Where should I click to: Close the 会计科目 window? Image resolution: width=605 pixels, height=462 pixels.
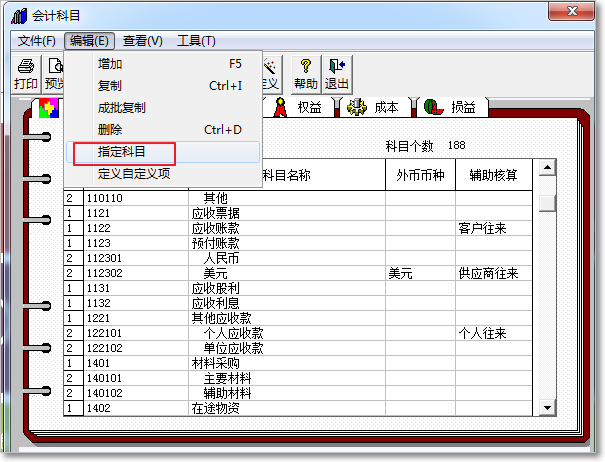pos(571,11)
